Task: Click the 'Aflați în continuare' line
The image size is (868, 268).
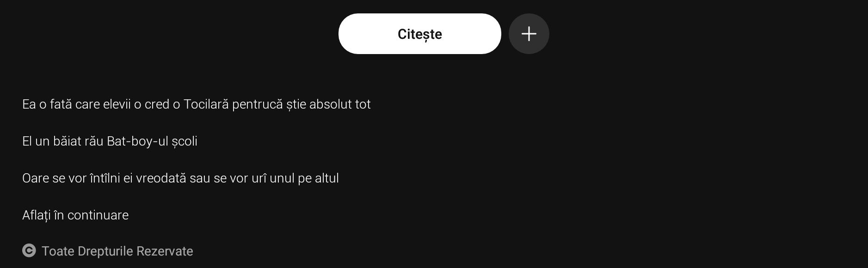Action: 75,215
